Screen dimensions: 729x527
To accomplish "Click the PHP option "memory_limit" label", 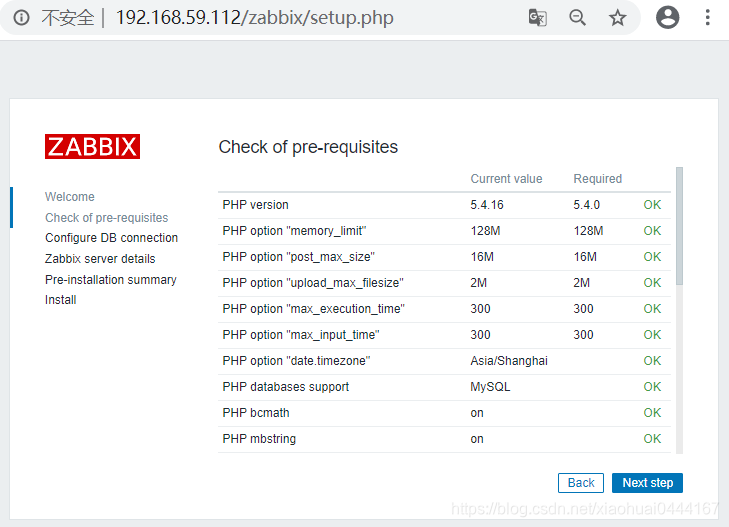I will click(x=294, y=231).
